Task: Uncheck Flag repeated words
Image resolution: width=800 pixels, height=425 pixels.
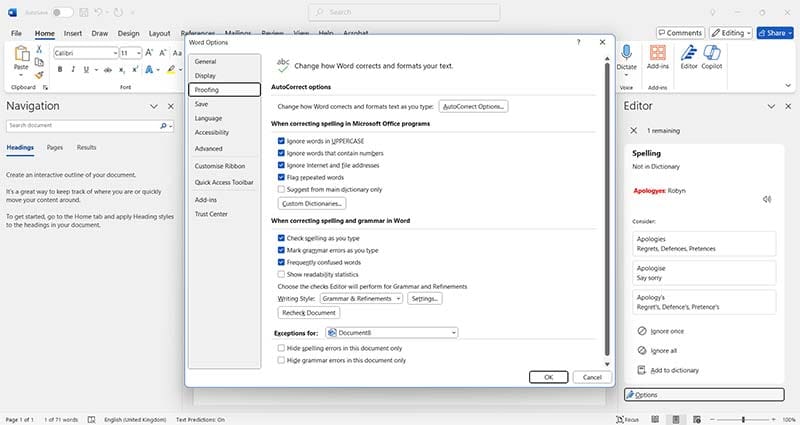Action: (281, 178)
